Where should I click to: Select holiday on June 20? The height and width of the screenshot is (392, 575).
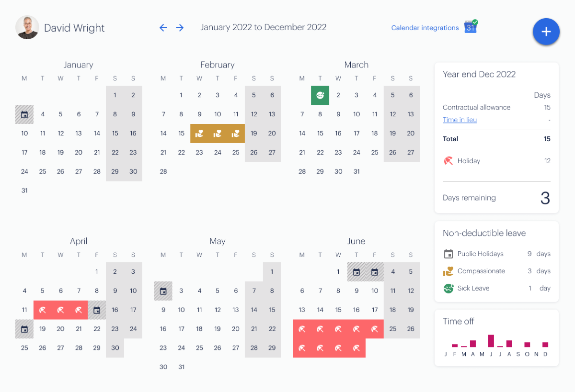tap(302, 329)
